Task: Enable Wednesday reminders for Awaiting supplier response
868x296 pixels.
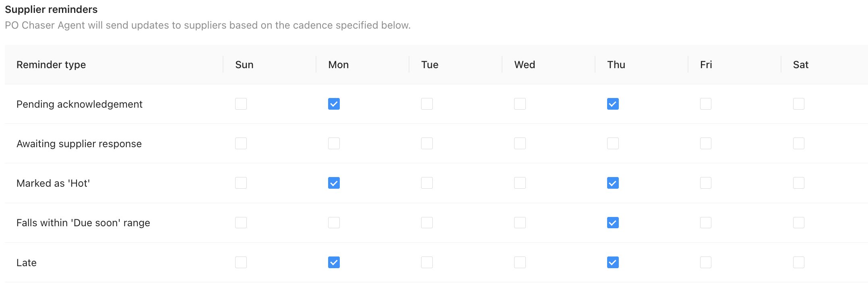Action: coord(519,143)
